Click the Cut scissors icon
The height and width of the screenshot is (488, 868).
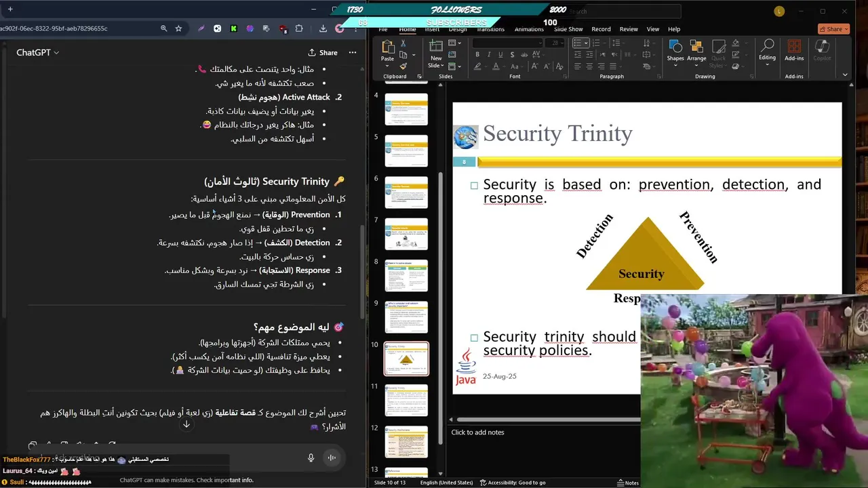[403, 43]
